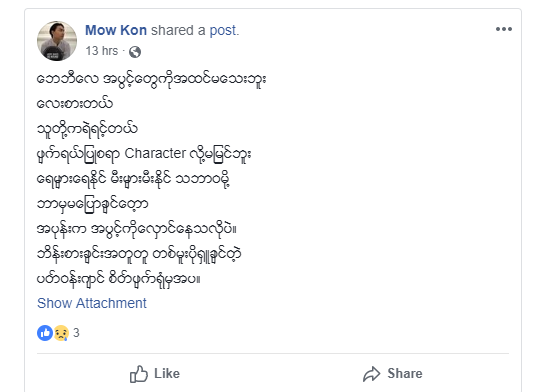Viewport: 534px width, 392px height.
Task: Click the crying sad reaction emoji
Action: (61, 333)
